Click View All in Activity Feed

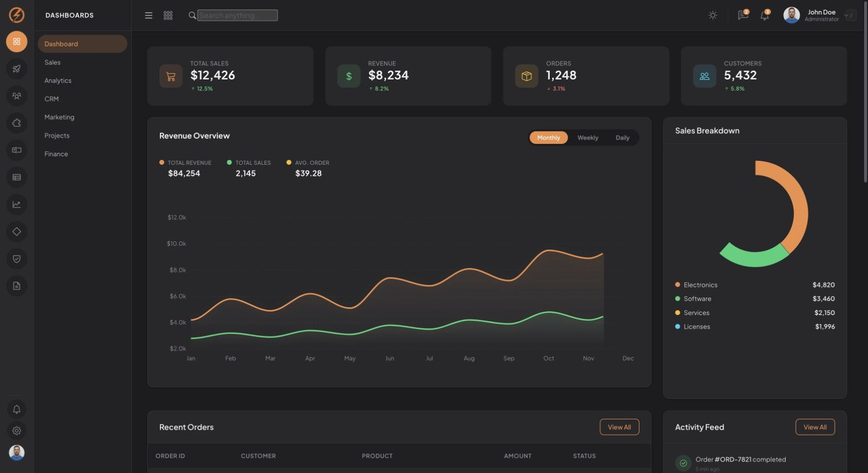(815, 427)
